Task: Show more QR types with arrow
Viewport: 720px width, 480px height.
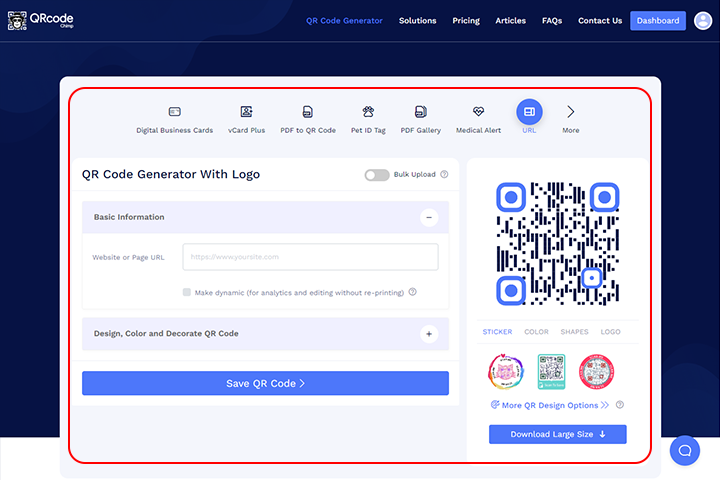Action: point(571,112)
